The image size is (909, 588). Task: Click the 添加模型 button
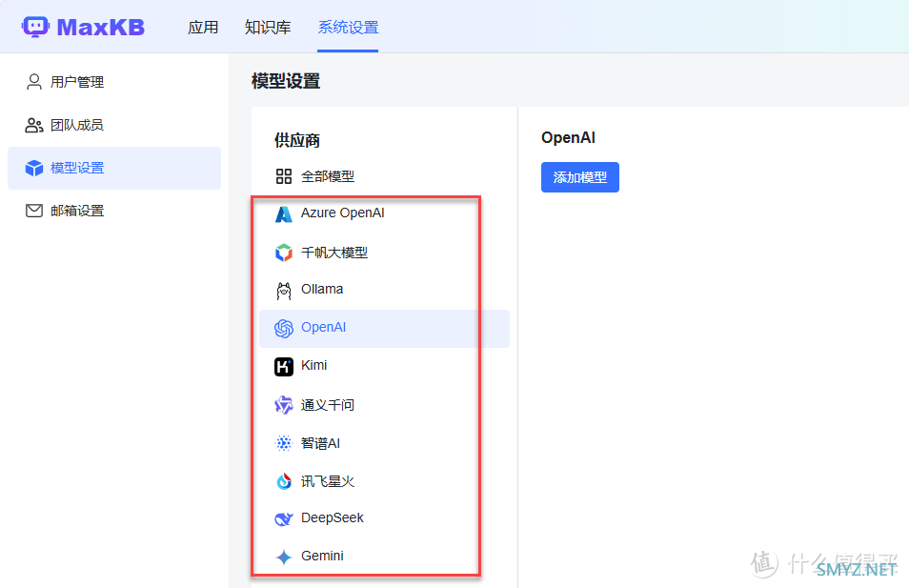[579, 177]
